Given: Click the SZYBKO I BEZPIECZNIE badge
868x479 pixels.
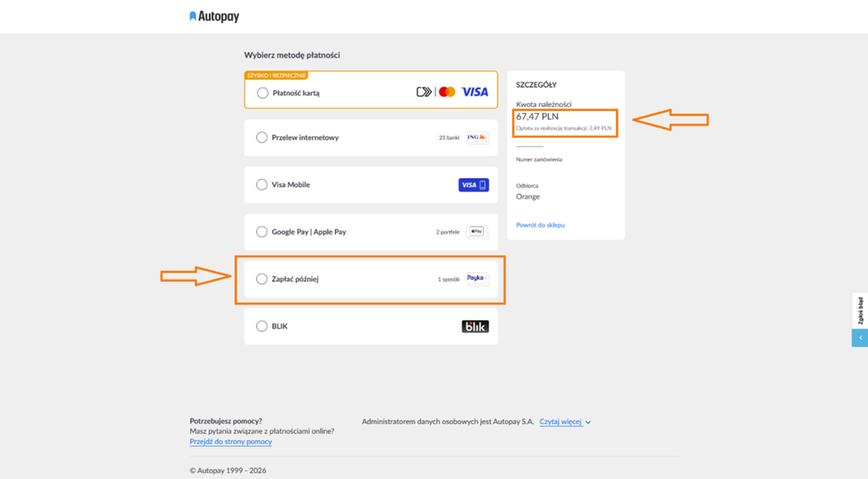Looking at the screenshot, I should click(x=276, y=76).
